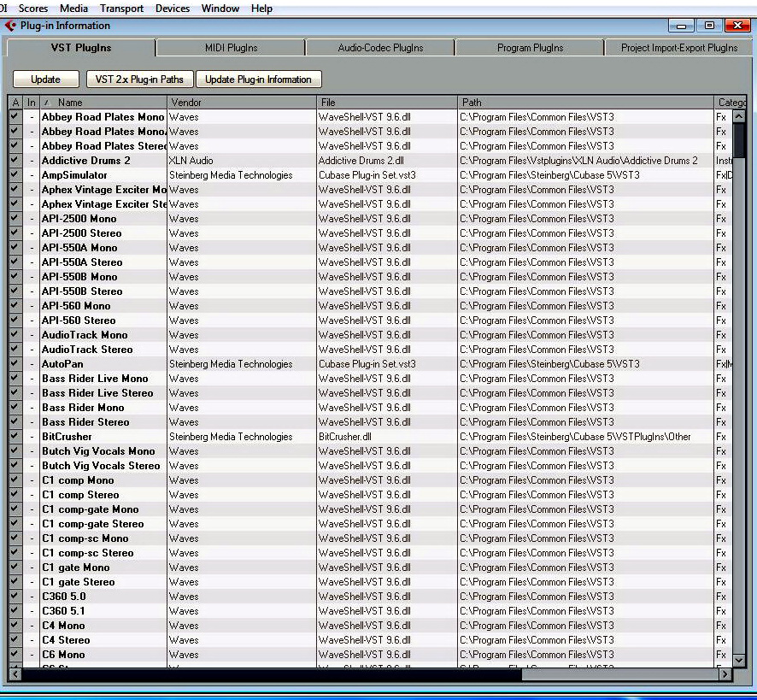Switch to the MIDI PlugIns tab
Viewport: 757px width, 700px height.
pos(231,48)
